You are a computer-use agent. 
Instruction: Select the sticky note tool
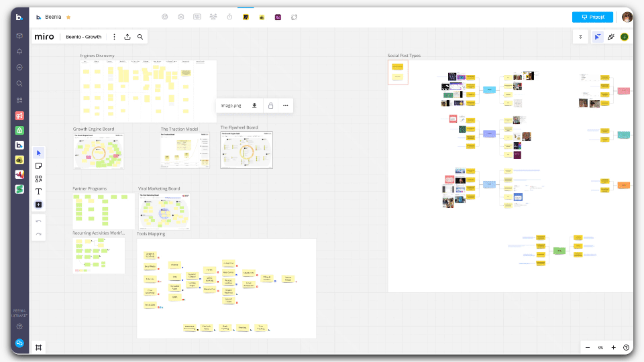tap(38, 166)
